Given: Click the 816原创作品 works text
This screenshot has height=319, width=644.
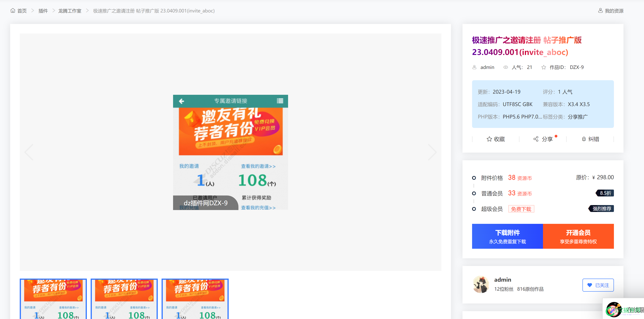Looking at the screenshot, I should (530, 289).
